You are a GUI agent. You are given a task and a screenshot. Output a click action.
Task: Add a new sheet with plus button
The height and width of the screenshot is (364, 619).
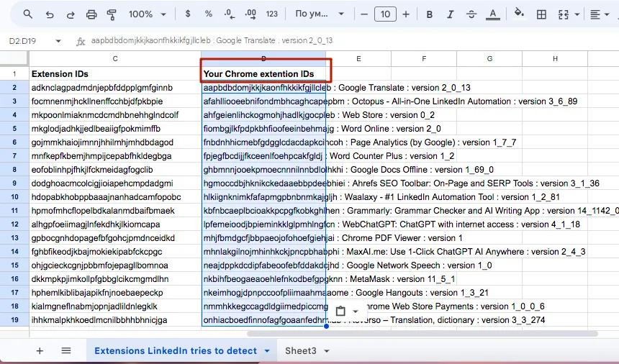click(x=40, y=350)
